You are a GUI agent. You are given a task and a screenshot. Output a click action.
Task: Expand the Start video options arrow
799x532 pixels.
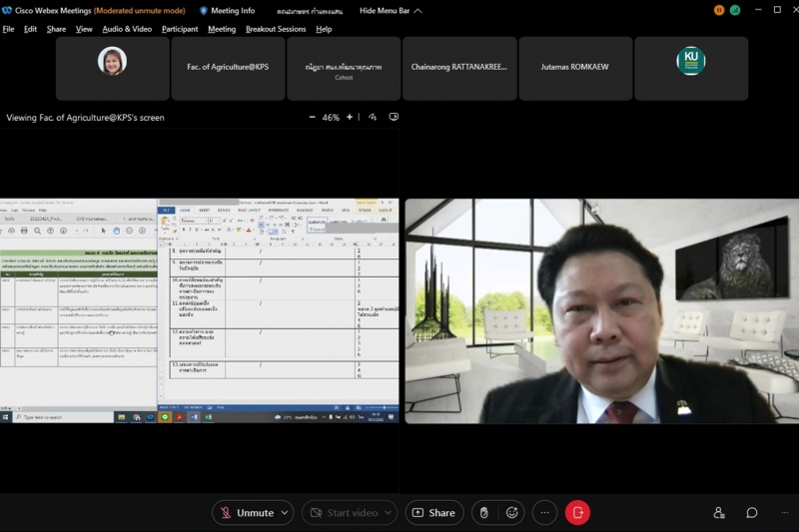[387, 512]
